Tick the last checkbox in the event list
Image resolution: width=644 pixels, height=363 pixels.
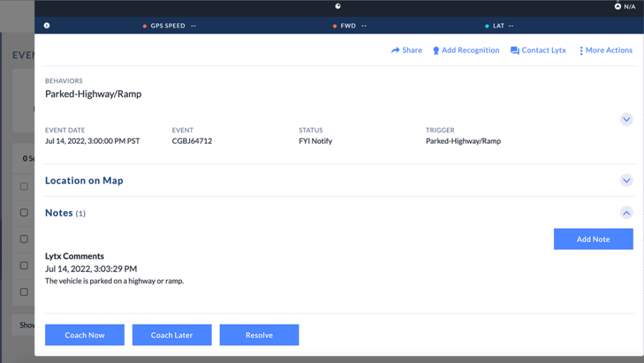click(x=24, y=292)
